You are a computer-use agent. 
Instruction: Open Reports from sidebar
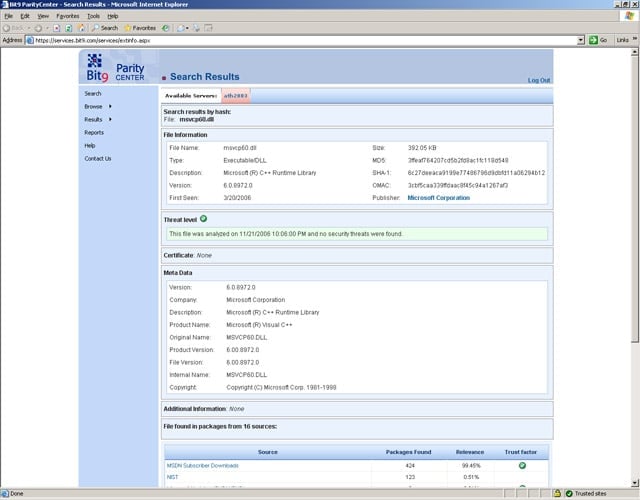click(94, 132)
